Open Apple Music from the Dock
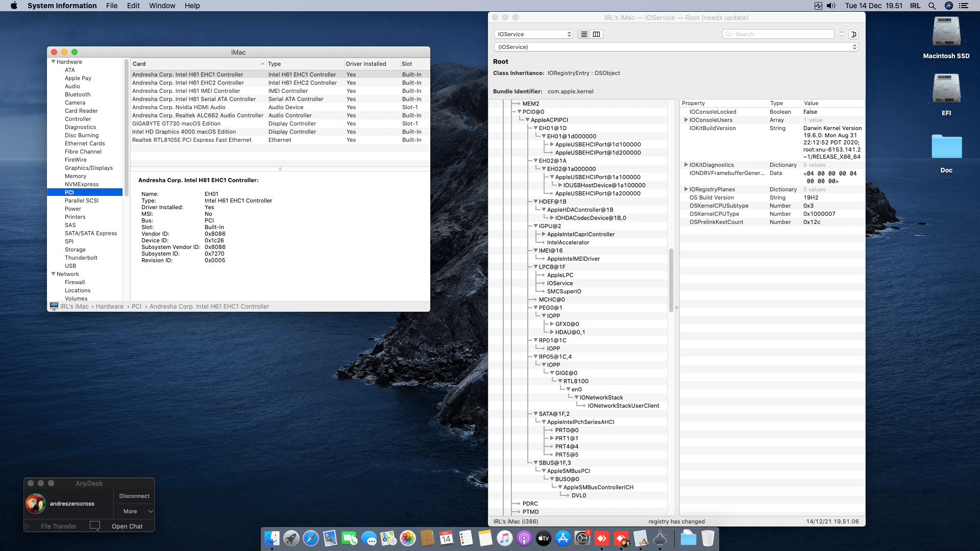The width and height of the screenshot is (980, 551). tap(504, 538)
